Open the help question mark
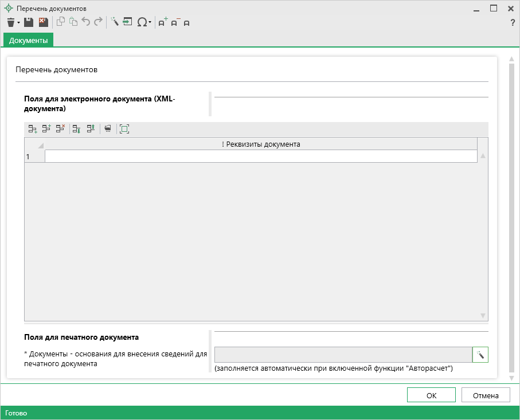 pyautogui.click(x=512, y=23)
